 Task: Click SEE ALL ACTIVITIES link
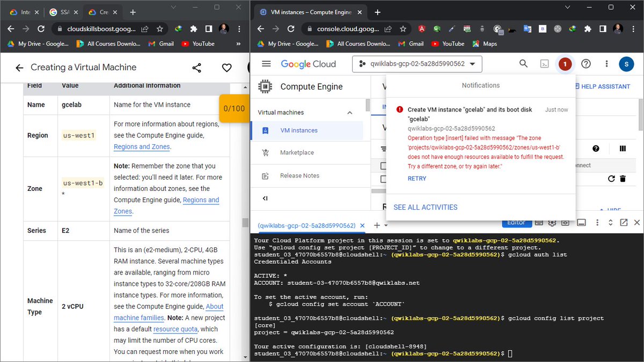[x=426, y=207]
